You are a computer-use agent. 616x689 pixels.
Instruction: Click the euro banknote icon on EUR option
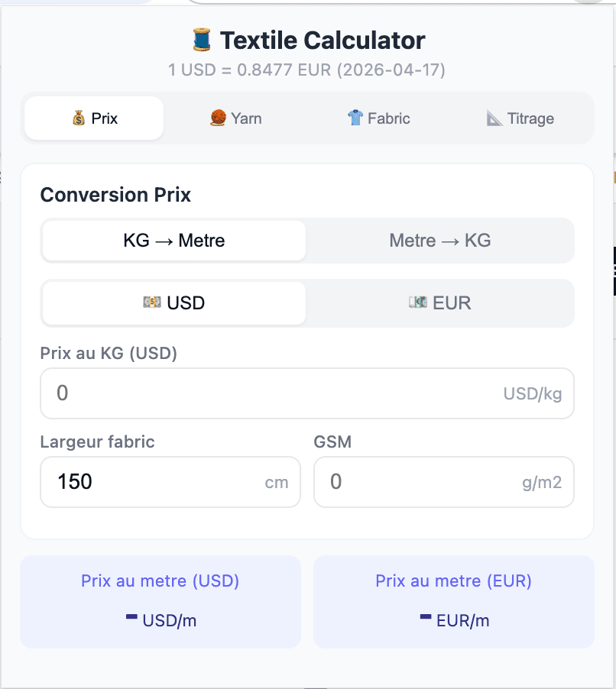coord(419,302)
